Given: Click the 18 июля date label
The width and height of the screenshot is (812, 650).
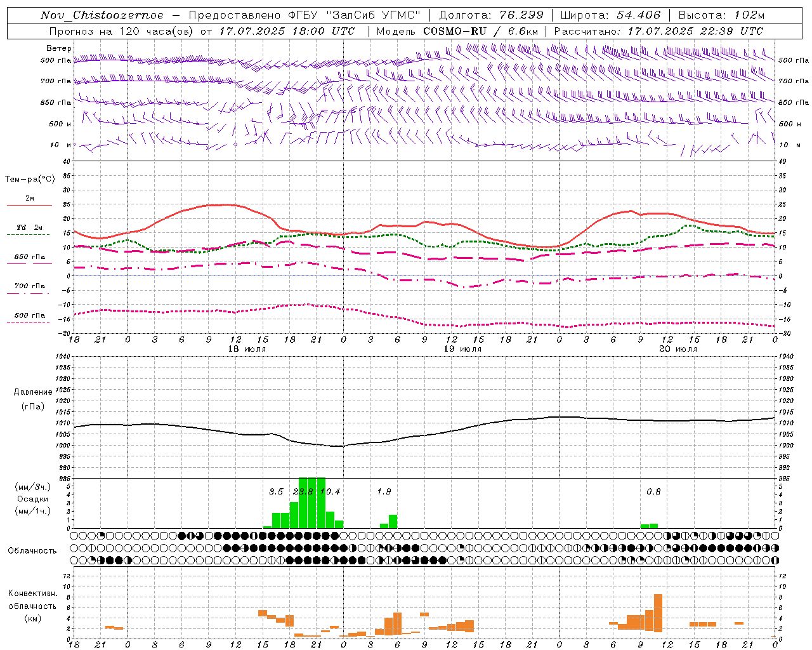Looking at the screenshot, I should [x=247, y=349].
